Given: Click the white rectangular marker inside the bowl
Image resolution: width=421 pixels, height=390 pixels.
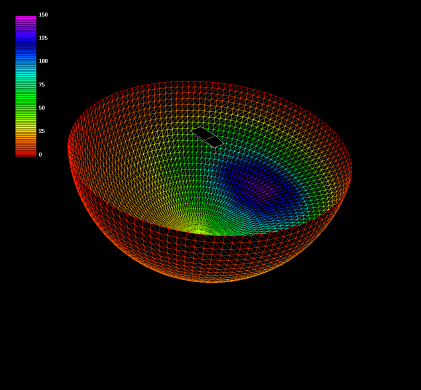Looking at the screenshot, I should click(x=207, y=137).
